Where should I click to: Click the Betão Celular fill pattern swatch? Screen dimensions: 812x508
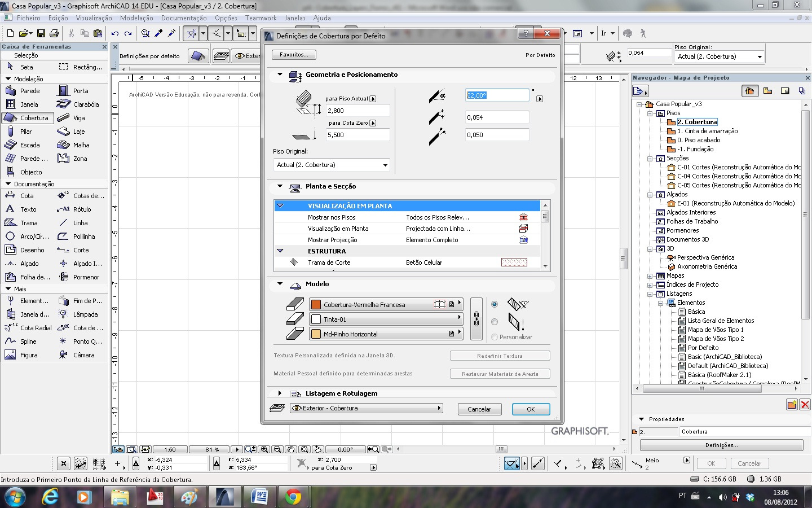click(x=514, y=262)
